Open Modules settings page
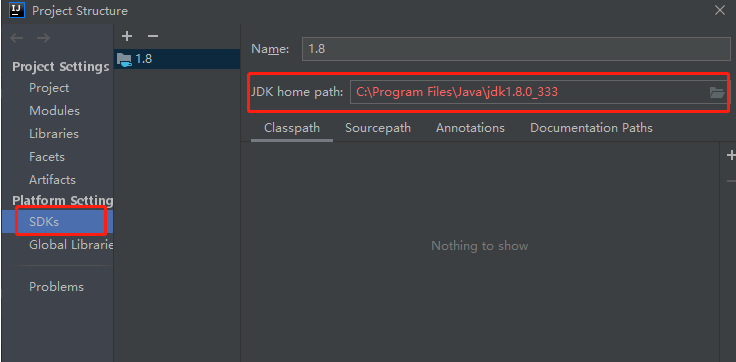This screenshot has height=362, width=736. [54, 111]
